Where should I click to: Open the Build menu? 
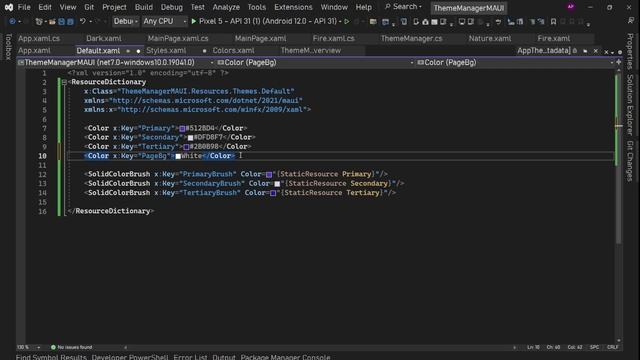pos(144,7)
